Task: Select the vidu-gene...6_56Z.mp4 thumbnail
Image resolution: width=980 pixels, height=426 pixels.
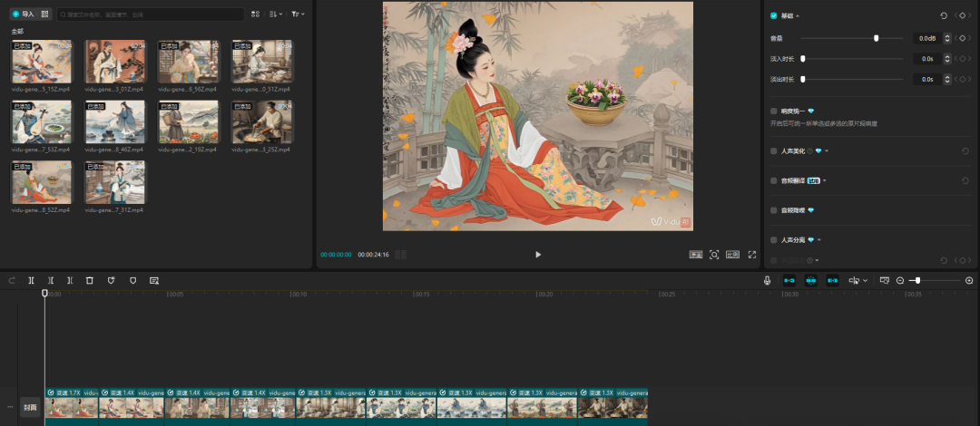Action: tap(189, 62)
